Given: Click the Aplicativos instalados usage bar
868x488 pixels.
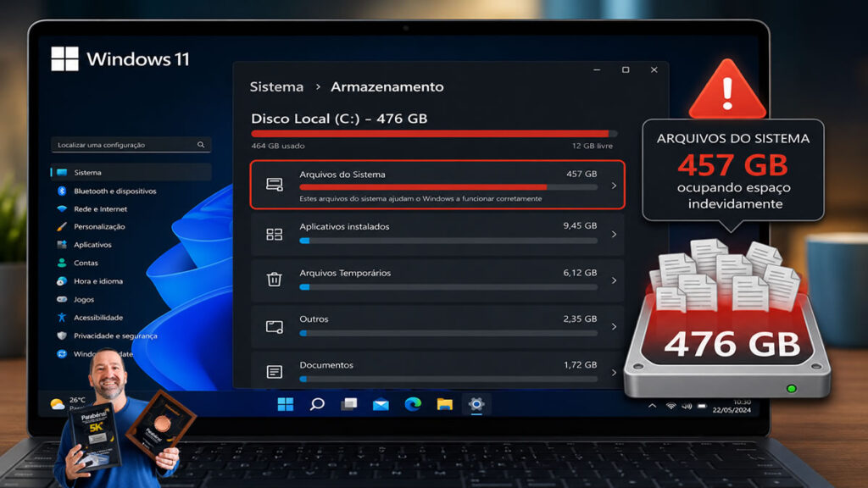Looking at the screenshot, I should (448, 241).
